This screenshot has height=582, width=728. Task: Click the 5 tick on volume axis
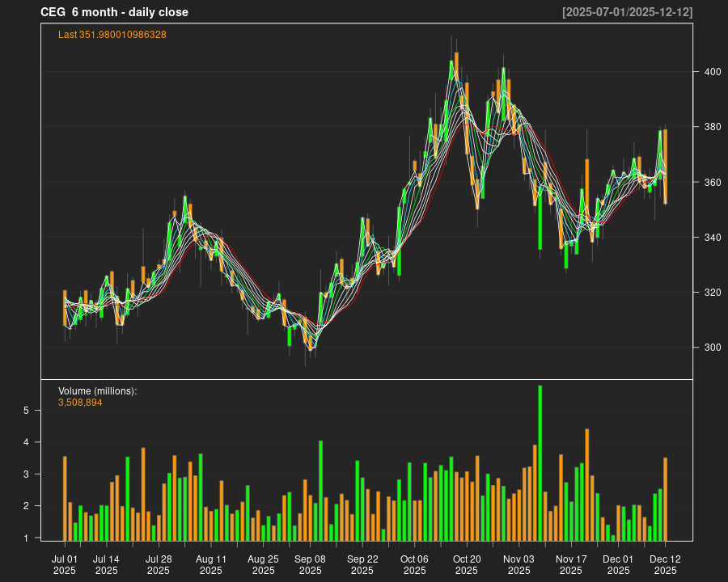[26, 411]
